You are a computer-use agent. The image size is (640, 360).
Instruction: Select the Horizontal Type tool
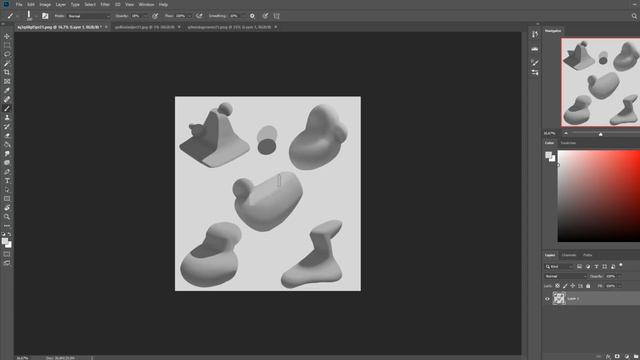(7, 181)
